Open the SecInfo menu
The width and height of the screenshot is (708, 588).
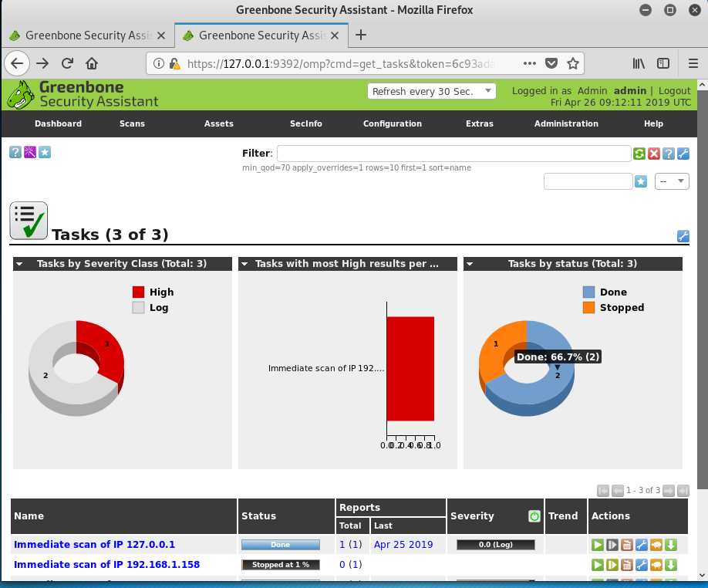305,123
